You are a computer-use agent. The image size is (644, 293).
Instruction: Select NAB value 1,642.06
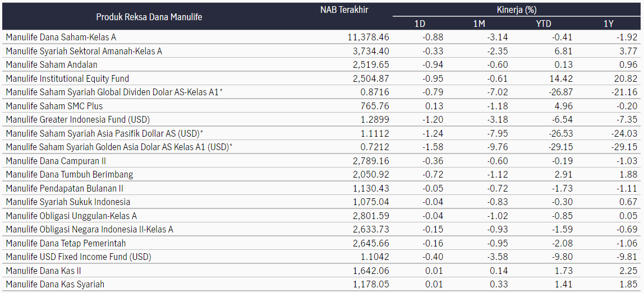(x=371, y=271)
